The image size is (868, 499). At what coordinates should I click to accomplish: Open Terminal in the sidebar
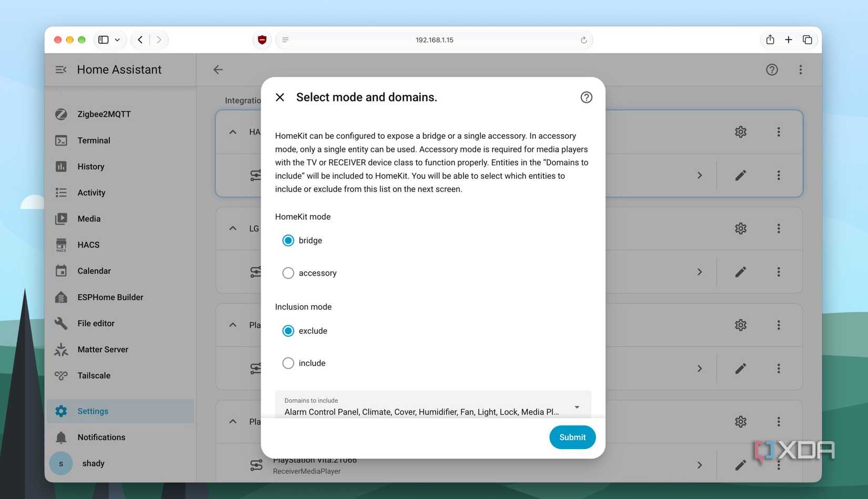coord(120,140)
